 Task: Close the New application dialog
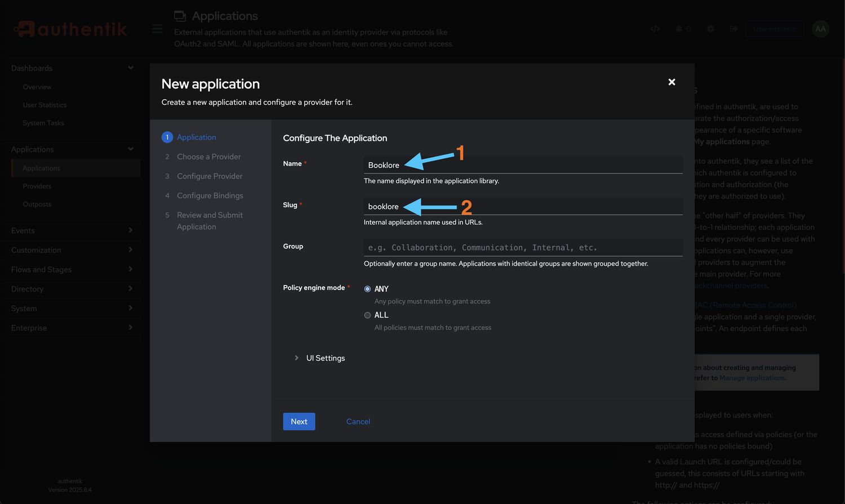coord(671,82)
